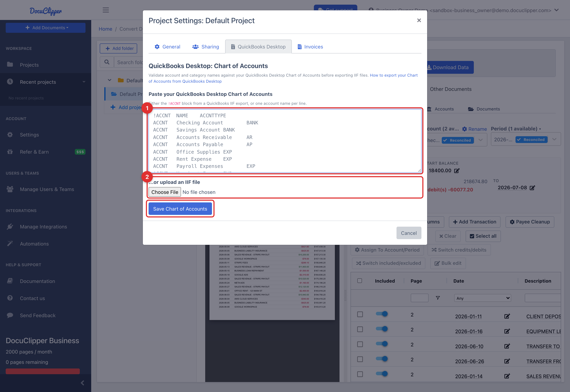Click the Add folder button
This screenshot has height=392, width=570.
click(x=119, y=48)
